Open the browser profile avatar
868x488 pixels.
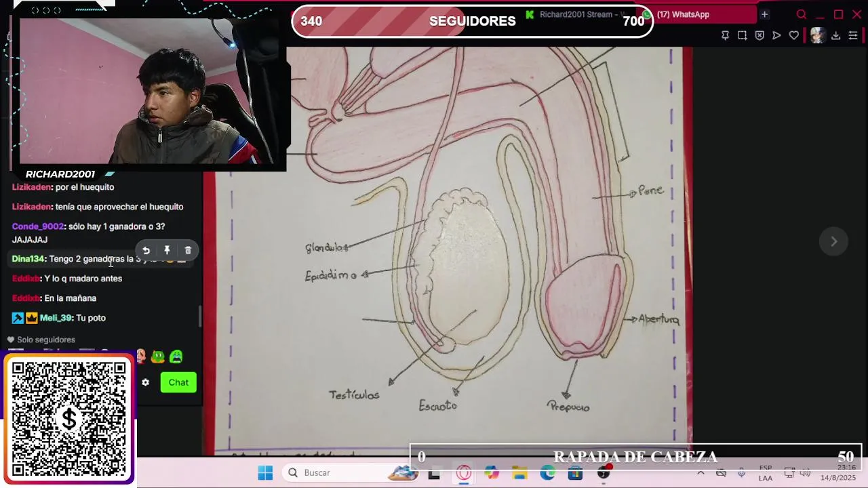[817, 35]
